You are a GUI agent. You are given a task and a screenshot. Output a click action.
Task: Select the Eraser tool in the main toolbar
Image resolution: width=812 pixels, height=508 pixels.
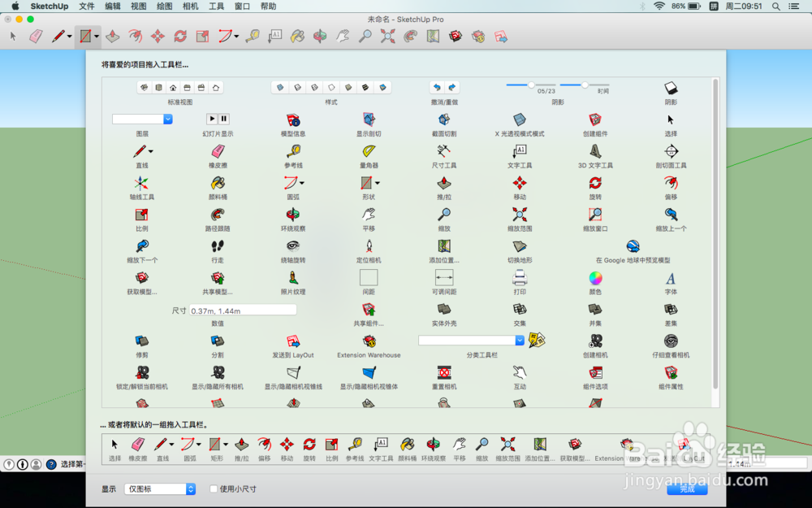pos(35,37)
